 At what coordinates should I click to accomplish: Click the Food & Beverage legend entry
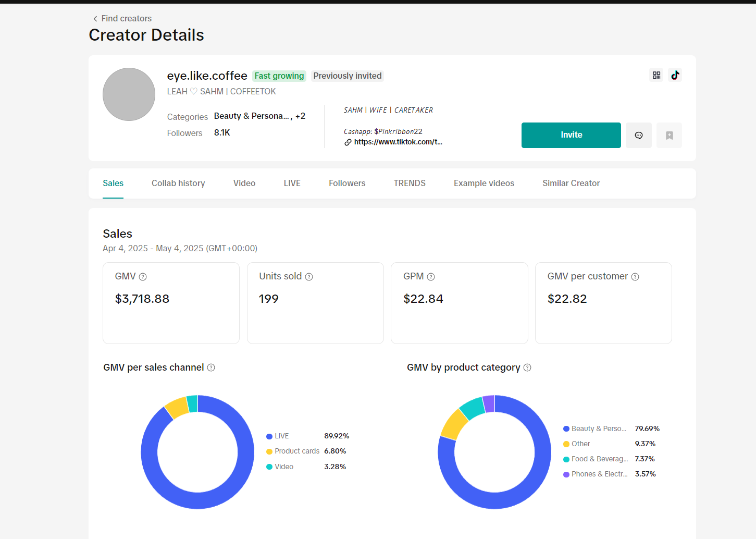pyautogui.click(x=599, y=459)
